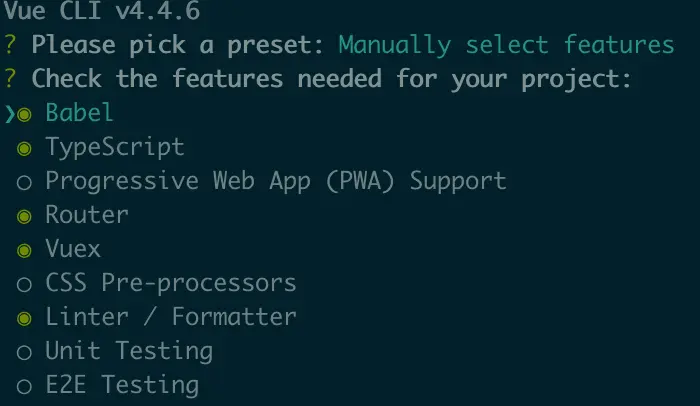This screenshot has width=700, height=406.
Task: Click the question mark before "Check the features"
Action: pos(9,79)
